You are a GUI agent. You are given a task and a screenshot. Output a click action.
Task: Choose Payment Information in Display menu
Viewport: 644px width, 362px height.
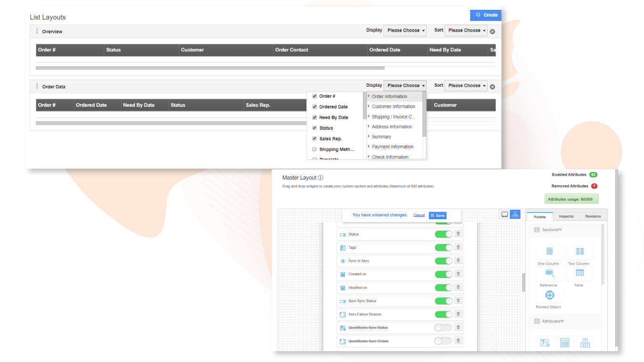[x=395, y=147]
